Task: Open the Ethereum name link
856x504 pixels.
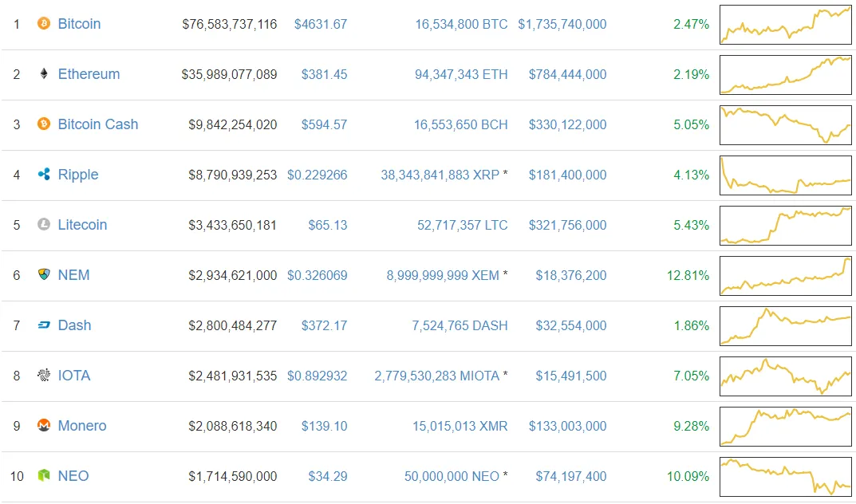Action: point(89,74)
